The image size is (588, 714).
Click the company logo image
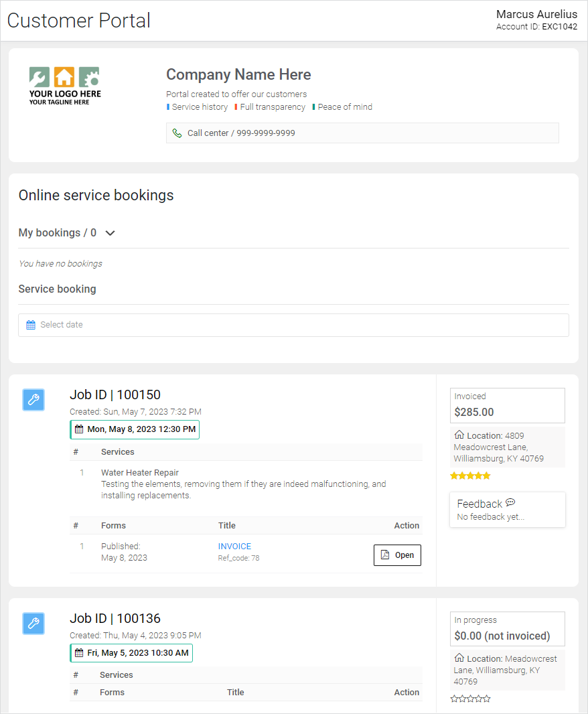point(65,86)
